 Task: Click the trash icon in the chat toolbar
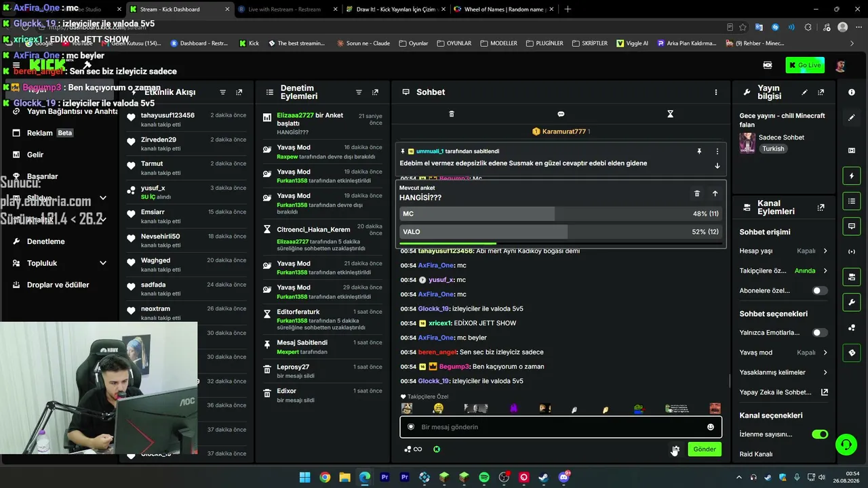click(452, 114)
